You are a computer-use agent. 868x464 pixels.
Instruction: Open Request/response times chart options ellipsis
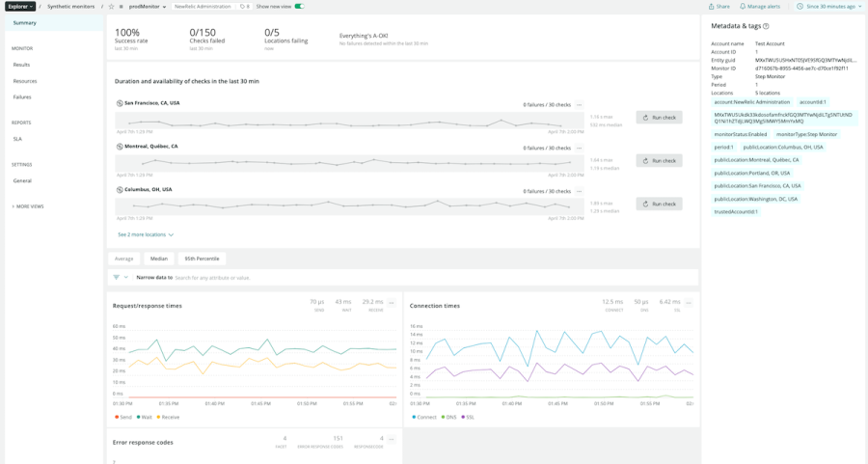pos(392,303)
